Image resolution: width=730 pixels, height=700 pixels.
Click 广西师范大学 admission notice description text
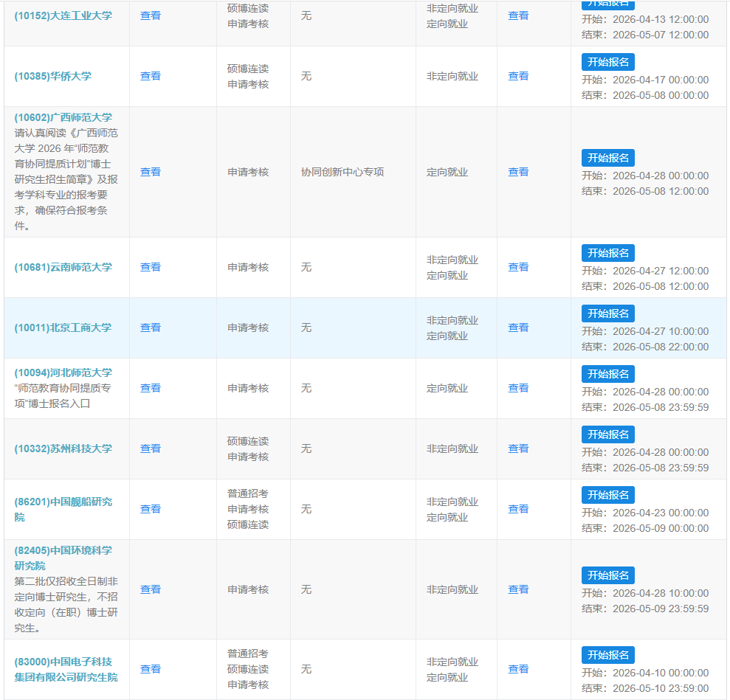coord(66,179)
